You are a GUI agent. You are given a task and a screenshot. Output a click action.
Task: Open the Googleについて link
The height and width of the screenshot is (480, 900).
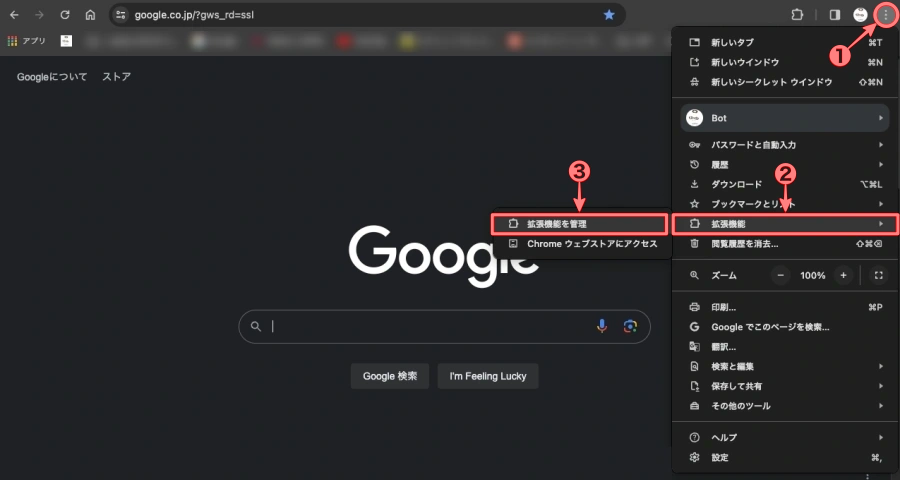52,76
